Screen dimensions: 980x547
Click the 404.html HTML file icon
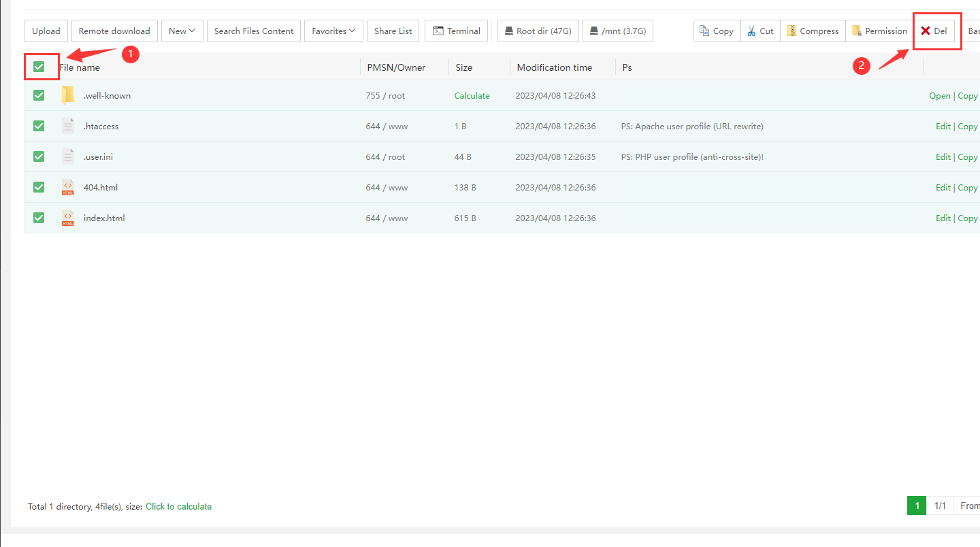click(67, 188)
